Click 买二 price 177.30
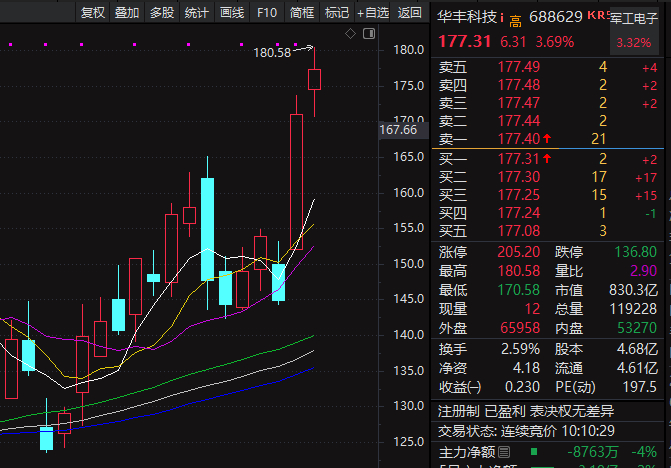This screenshot has height=468, width=671. pos(519,177)
